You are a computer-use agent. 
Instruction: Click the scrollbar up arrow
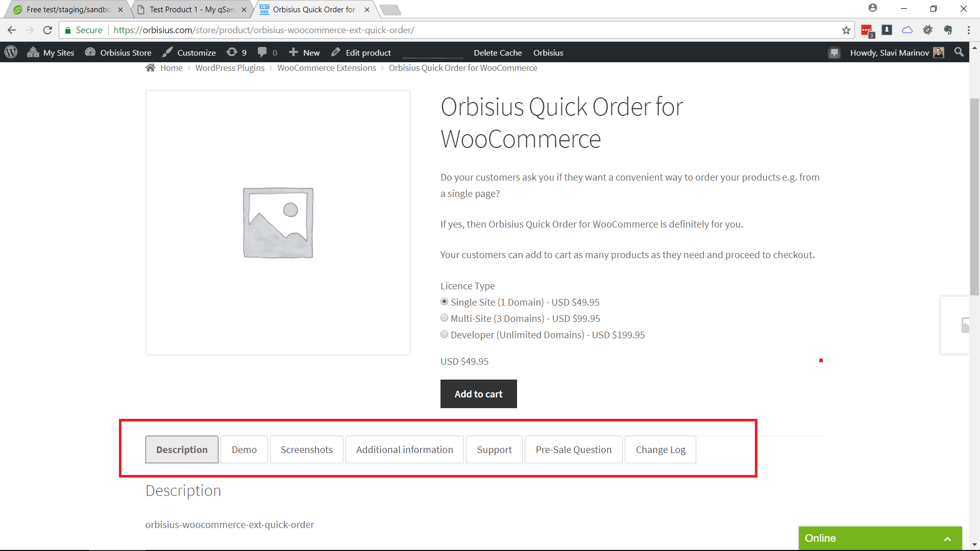pyautogui.click(x=974, y=48)
